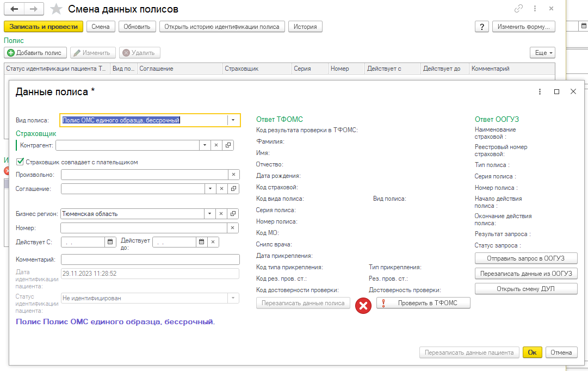Click Проверить в ТФОМС button
The height and width of the screenshot is (371, 588).
click(423, 304)
